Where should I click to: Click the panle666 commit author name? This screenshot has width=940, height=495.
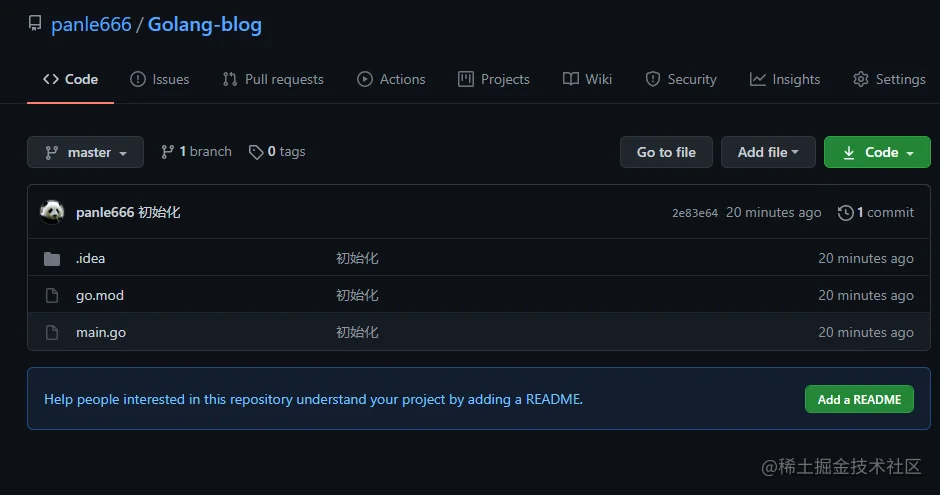coord(105,212)
